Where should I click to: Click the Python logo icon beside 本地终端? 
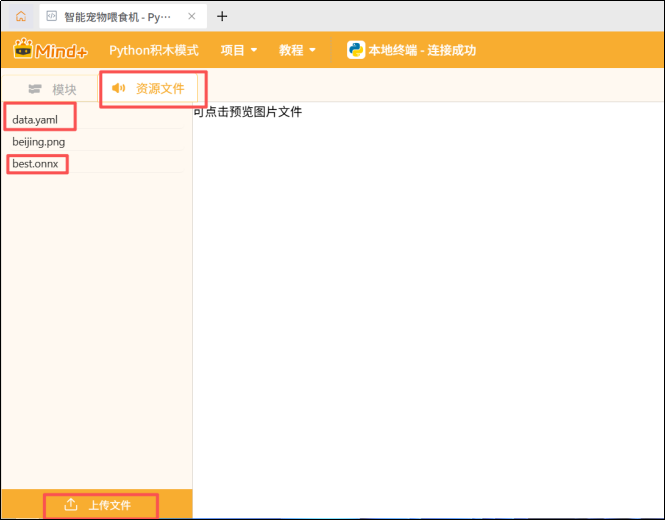pyautogui.click(x=356, y=50)
